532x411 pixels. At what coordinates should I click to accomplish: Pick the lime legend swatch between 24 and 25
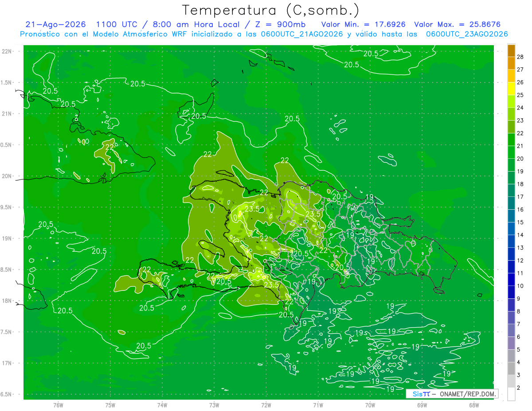[511, 102]
